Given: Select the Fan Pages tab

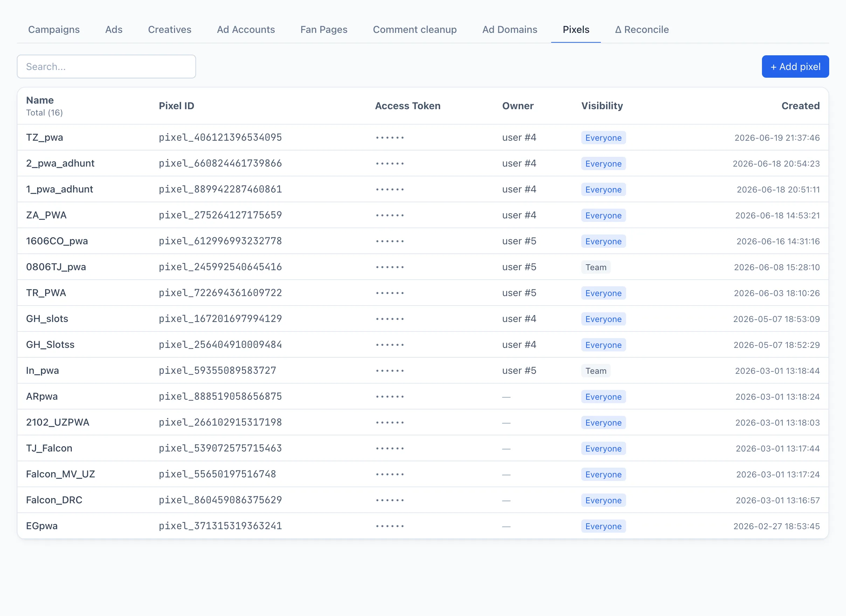Looking at the screenshot, I should click(x=324, y=29).
